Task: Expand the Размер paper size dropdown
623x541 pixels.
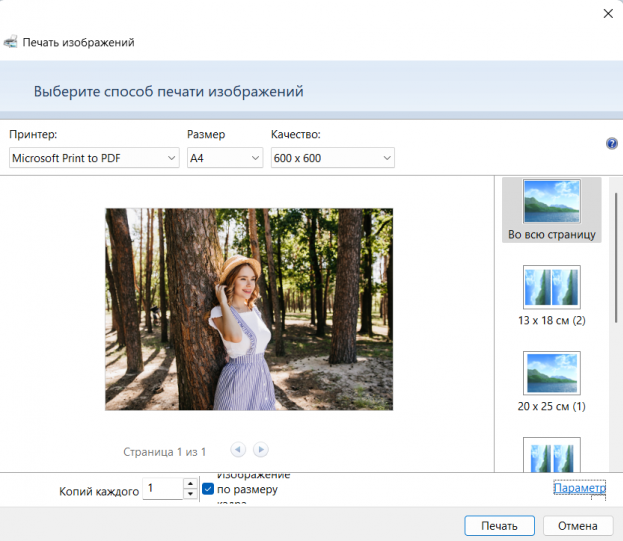Action: (225, 158)
